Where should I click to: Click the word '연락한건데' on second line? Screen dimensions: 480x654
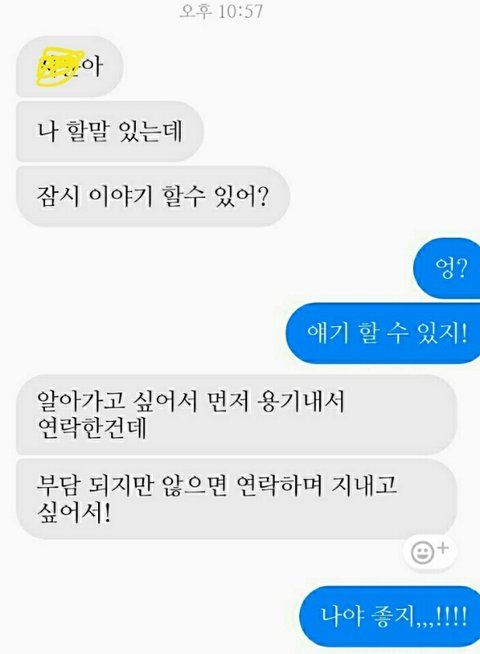pyautogui.click(x=92, y=428)
